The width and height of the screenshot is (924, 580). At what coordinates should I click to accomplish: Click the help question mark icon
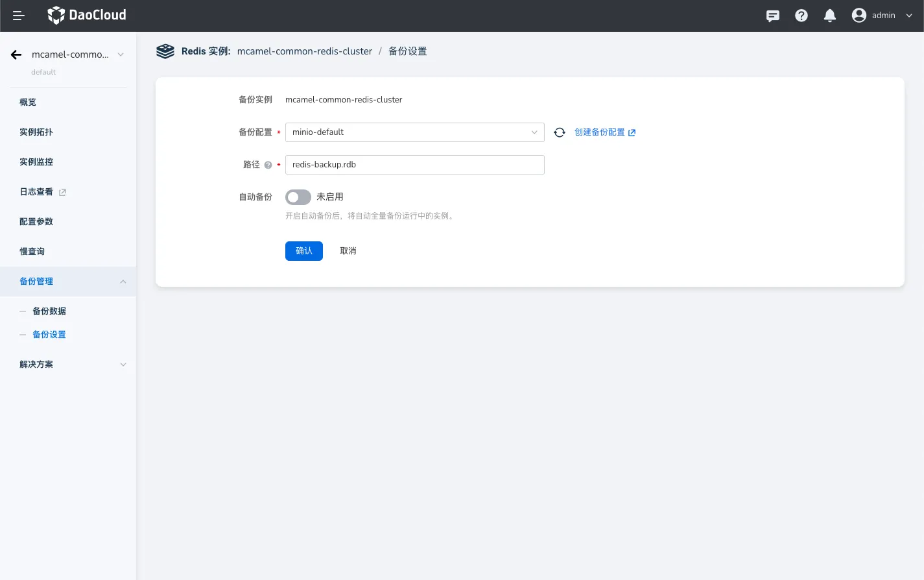[x=801, y=16]
